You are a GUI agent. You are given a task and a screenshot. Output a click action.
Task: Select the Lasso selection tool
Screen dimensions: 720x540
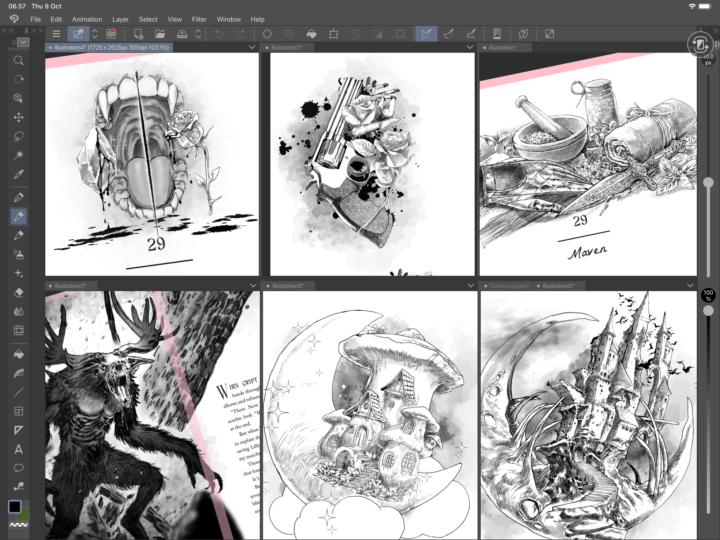pyautogui.click(x=19, y=136)
